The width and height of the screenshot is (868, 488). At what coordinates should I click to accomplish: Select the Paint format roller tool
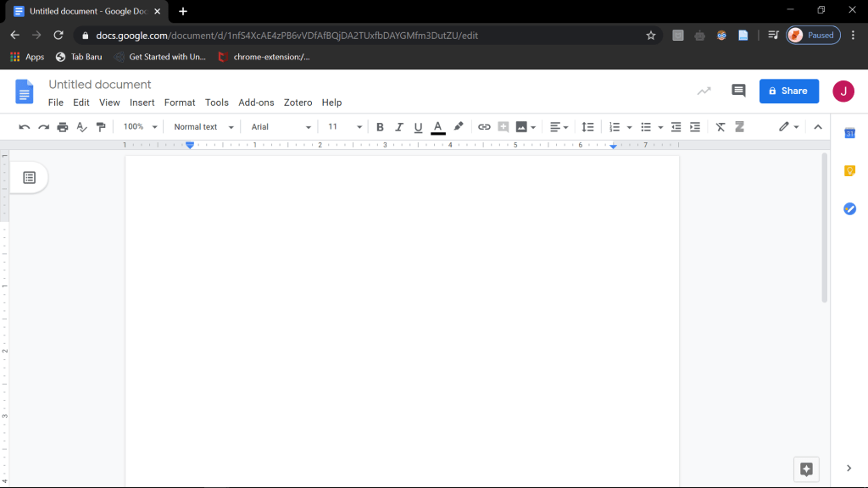tap(101, 127)
